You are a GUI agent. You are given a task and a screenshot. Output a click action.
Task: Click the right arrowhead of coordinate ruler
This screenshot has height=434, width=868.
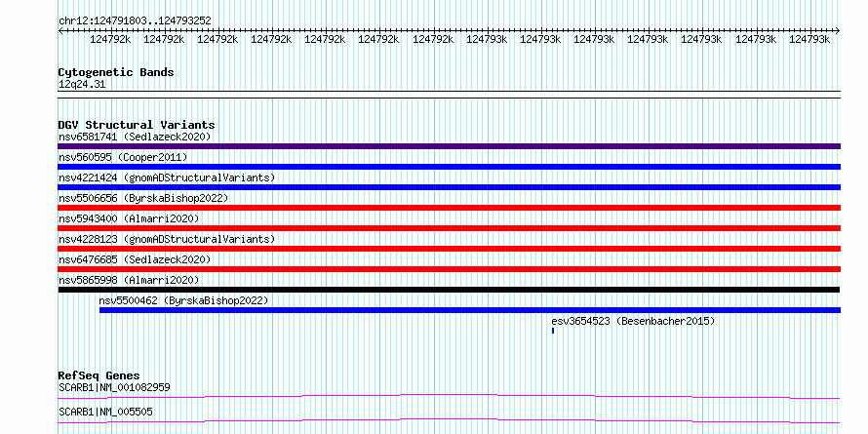click(x=838, y=31)
